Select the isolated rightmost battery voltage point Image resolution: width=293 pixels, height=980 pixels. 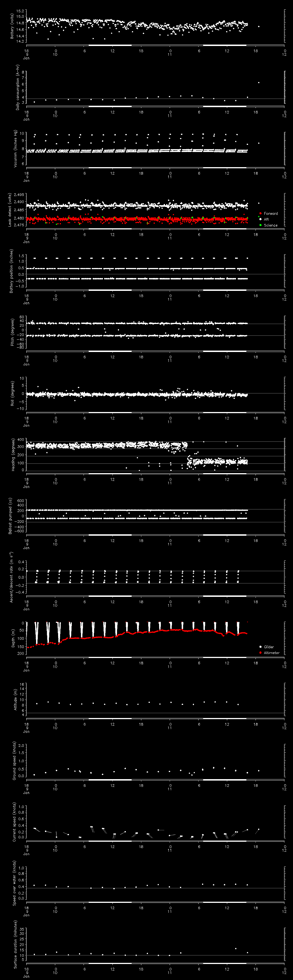pyautogui.click(x=259, y=26)
